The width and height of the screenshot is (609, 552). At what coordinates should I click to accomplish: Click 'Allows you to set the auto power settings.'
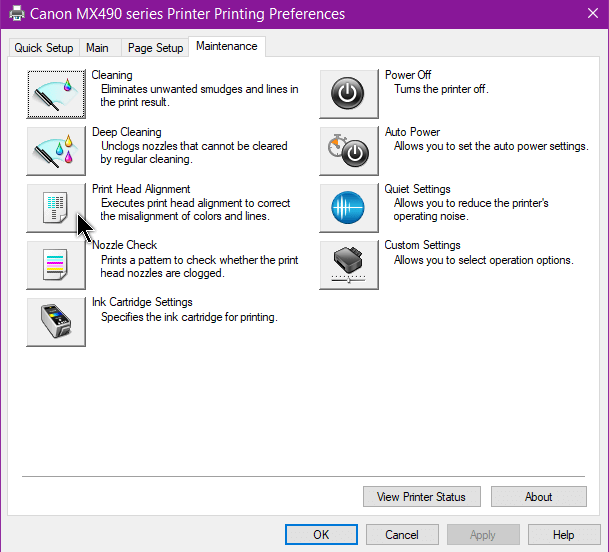[491, 146]
